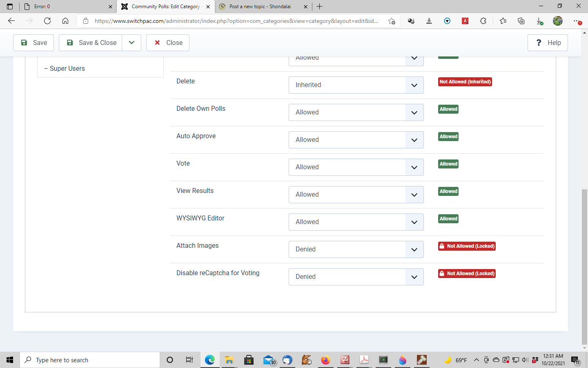Image resolution: width=588 pixels, height=368 pixels.
Task: Add page to favorites star icon
Action: click(392, 21)
